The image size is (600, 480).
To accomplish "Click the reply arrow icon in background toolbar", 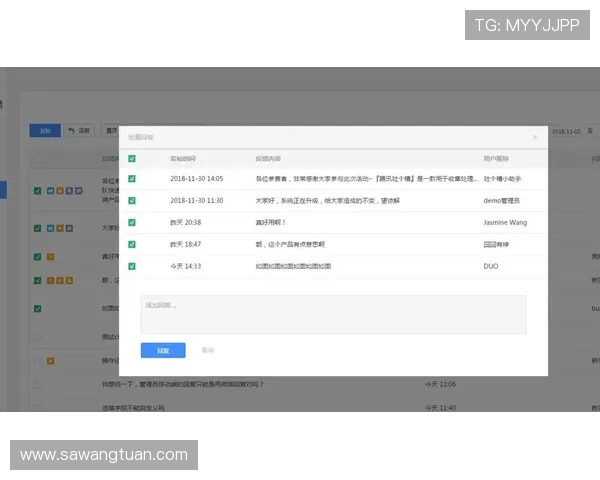I will 71,131.
